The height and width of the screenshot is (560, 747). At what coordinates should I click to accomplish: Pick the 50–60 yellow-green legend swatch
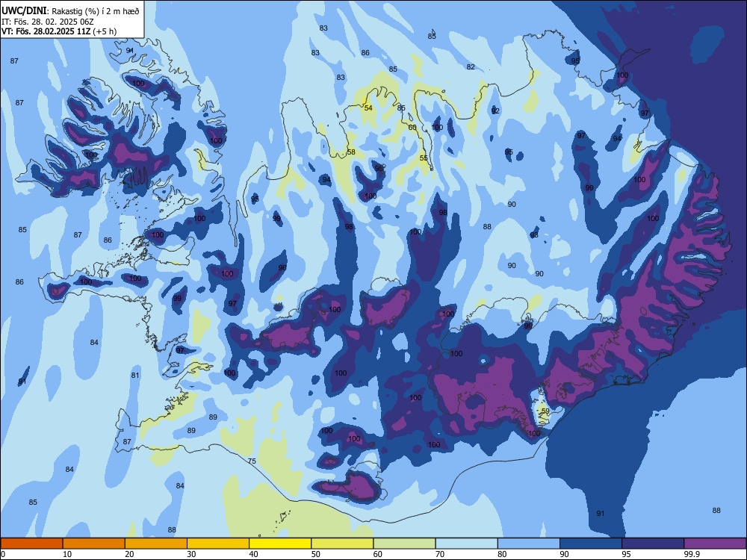tap(342, 544)
